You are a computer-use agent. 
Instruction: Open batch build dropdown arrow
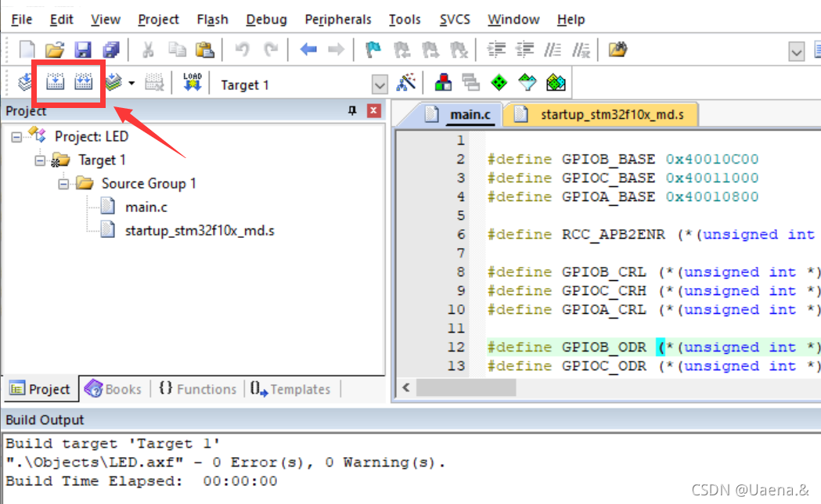click(131, 83)
